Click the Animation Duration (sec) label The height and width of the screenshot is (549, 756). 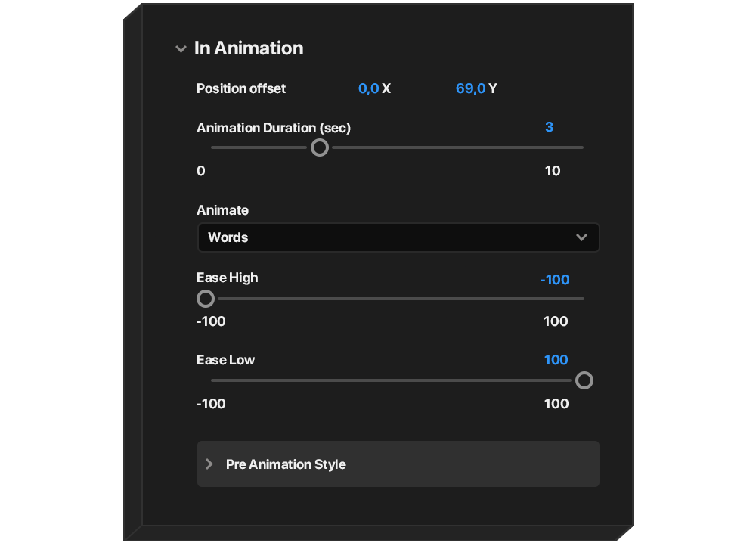coord(274,128)
